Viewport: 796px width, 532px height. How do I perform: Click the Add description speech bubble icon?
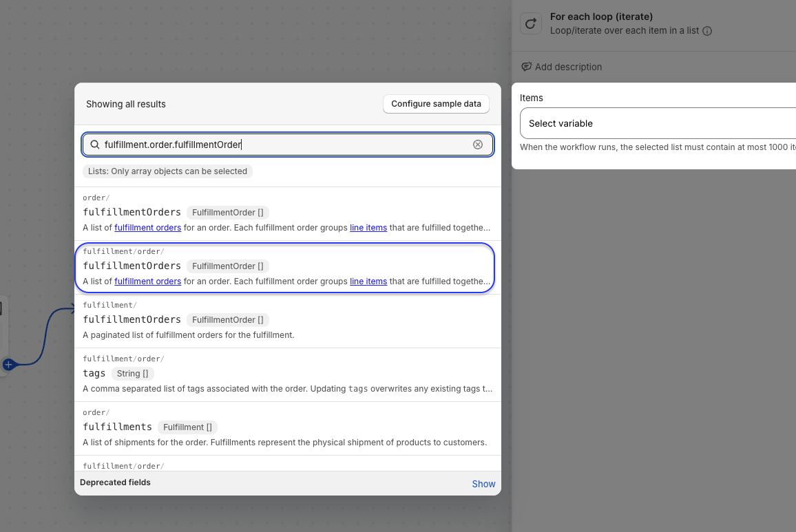coord(527,67)
